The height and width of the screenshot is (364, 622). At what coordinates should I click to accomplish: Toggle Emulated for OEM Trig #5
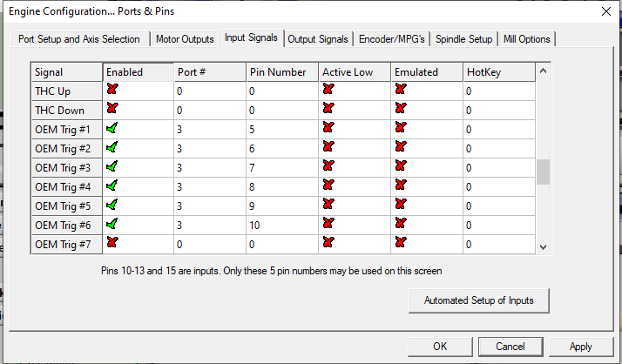click(401, 204)
